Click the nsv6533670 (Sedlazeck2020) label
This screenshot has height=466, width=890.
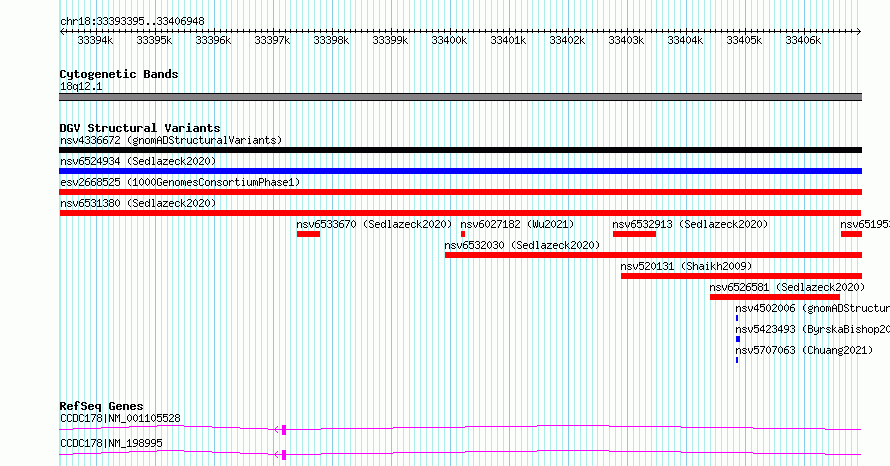[374, 224]
